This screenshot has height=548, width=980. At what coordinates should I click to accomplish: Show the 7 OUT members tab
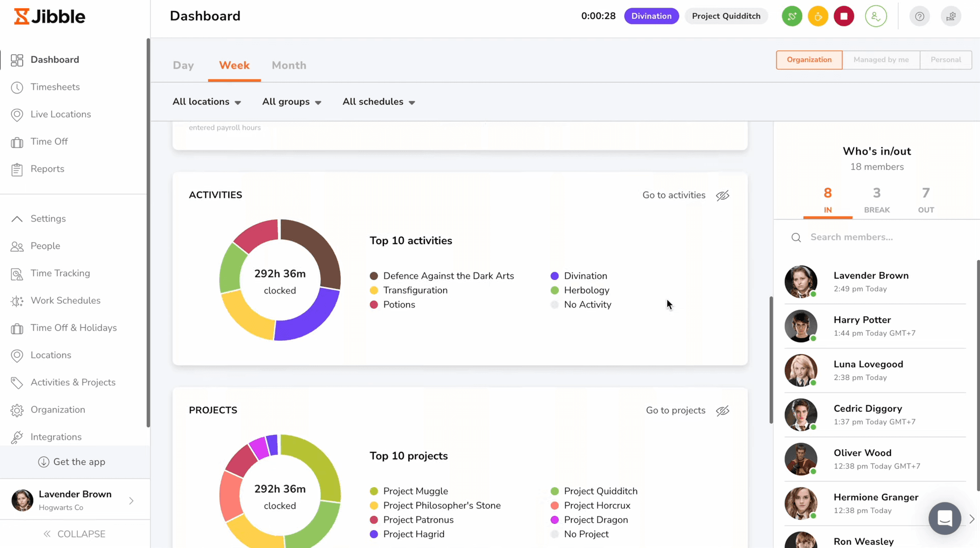pyautogui.click(x=926, y=200)
